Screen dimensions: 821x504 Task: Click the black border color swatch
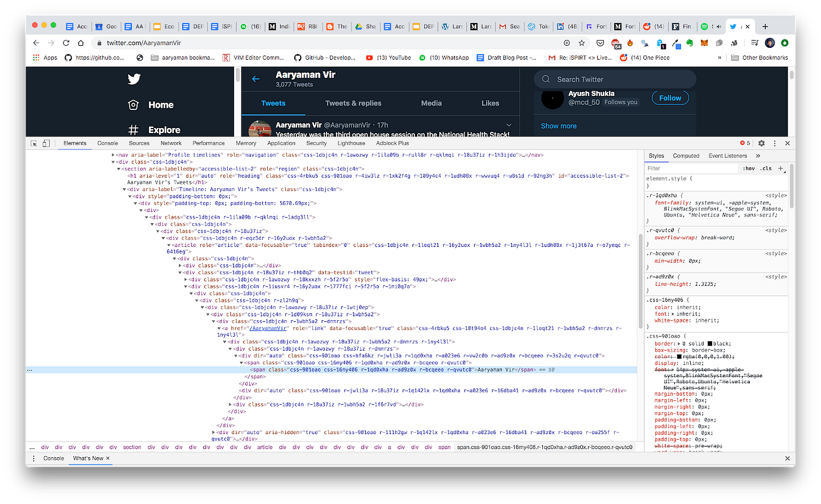[710, 343]
